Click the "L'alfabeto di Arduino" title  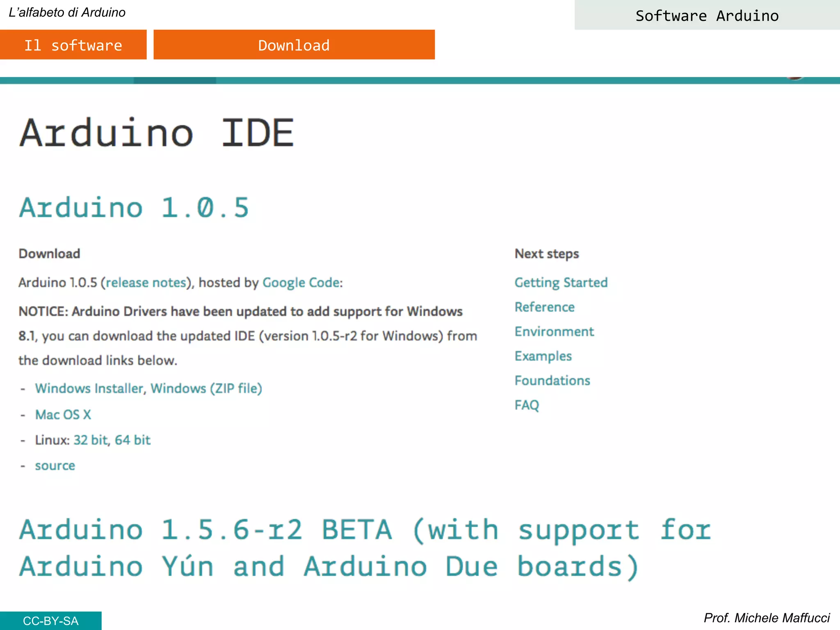(x=67, y=12)
